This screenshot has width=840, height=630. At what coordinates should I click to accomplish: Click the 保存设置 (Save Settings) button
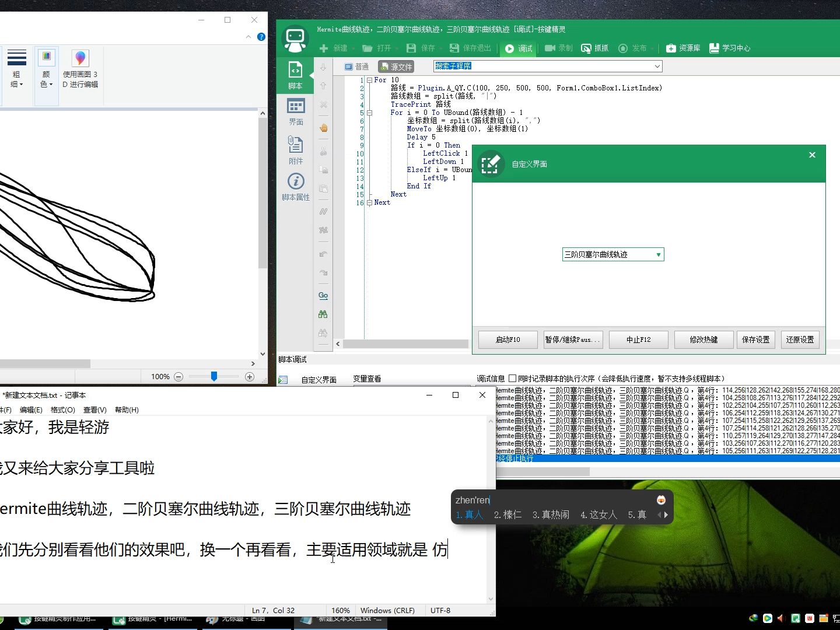(x=756, y=339)
